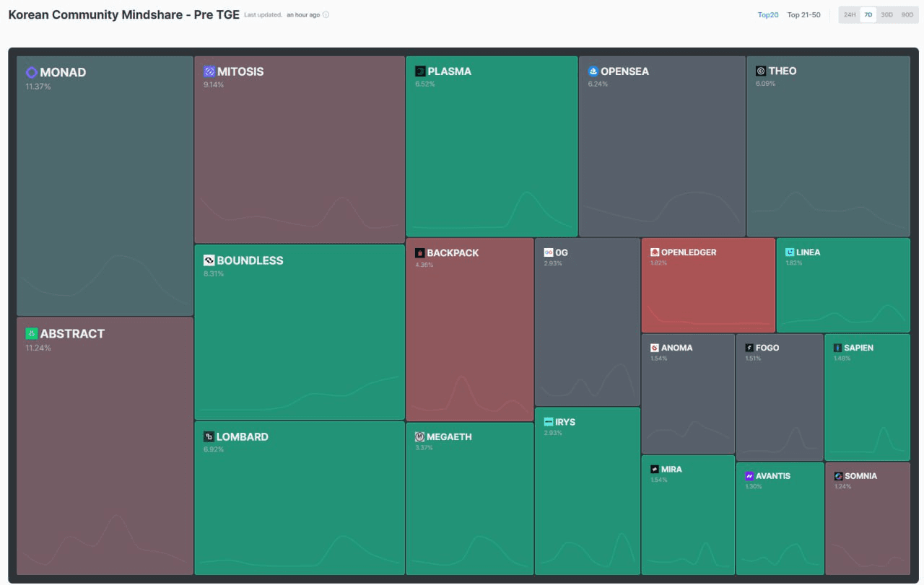Click the Mira logo icon
This screenshot has height=585, width=924.
pyautogui.click(x=655, y=469)
